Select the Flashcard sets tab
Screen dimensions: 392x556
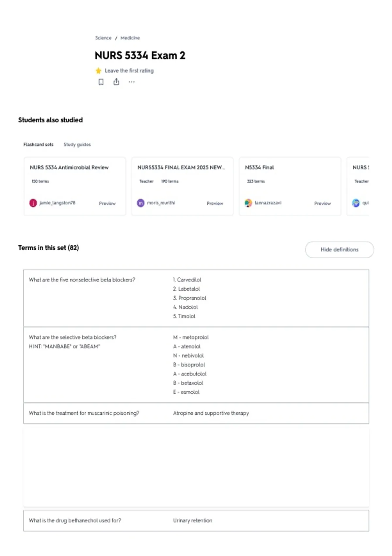point(38,145)
